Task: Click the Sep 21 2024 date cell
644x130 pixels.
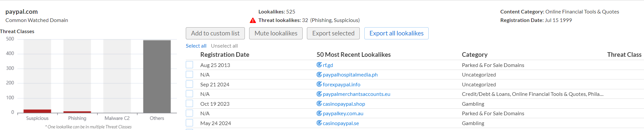Action: pyautogui.click(x=215, y=84)
